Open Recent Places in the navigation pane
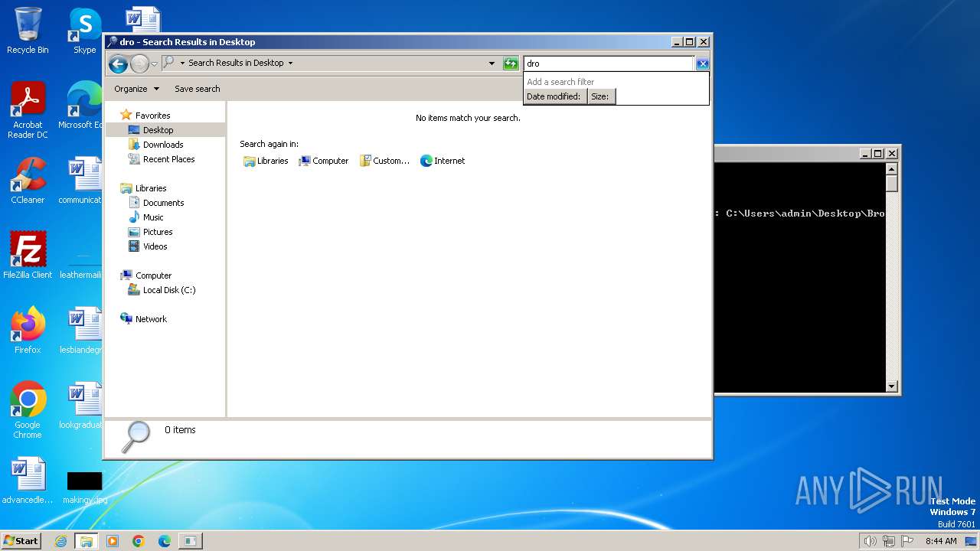The height and width of the screenshot is (551, 980). (x=168, y=159)
